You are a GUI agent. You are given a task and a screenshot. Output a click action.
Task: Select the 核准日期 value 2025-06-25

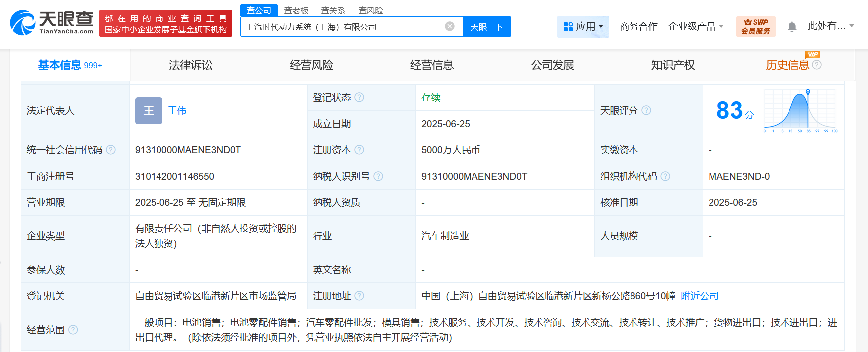point(733,202)
